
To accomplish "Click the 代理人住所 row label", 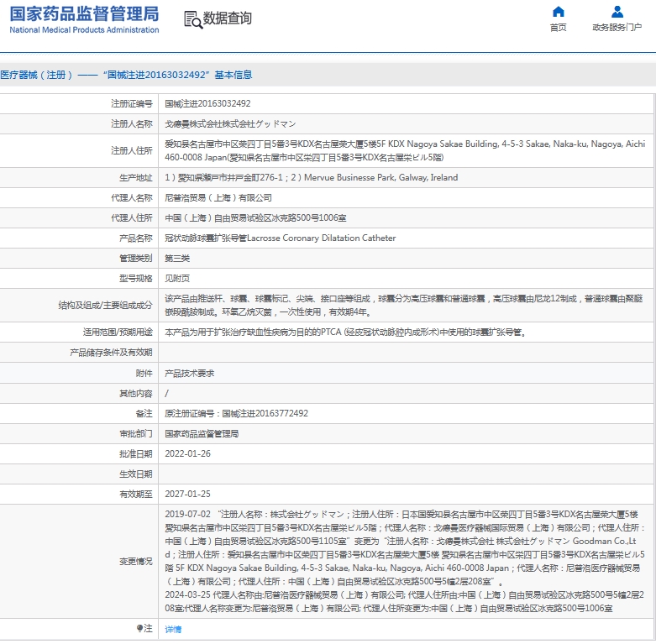I will coord(131,217).
